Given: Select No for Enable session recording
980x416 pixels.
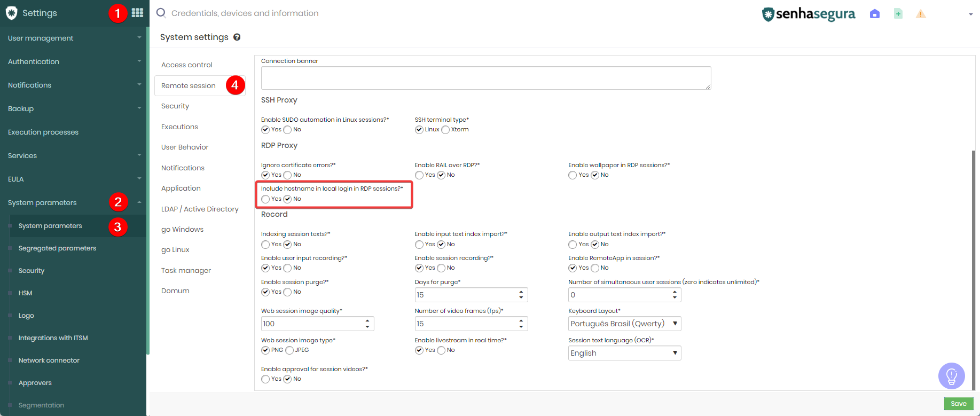Looking at the screenshot, I should (441, 268).
